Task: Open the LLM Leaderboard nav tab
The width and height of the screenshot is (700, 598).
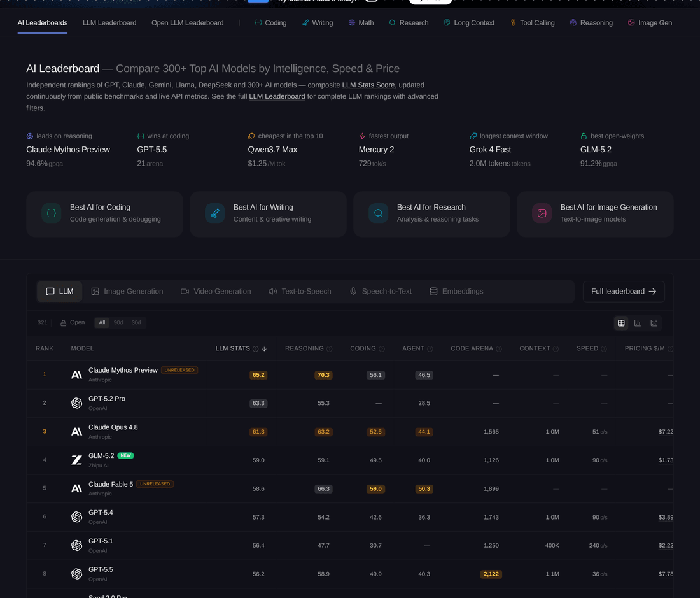Action: [x=109, y=23]
